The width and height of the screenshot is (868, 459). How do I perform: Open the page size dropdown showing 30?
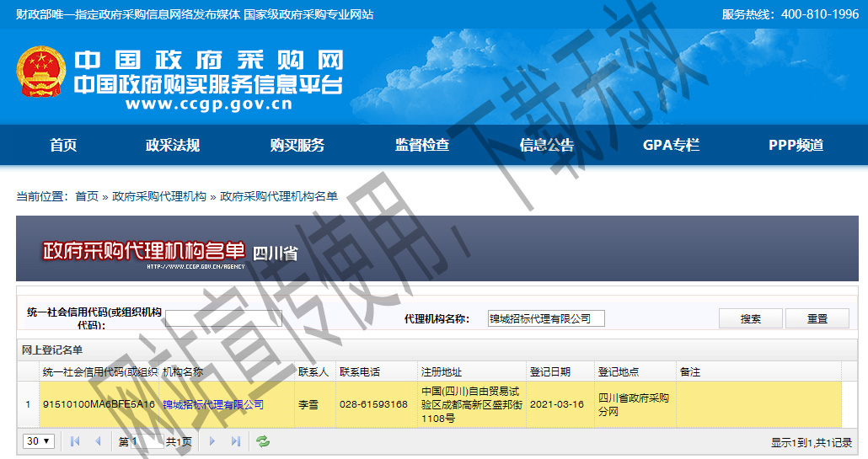[x=39, y=441]
